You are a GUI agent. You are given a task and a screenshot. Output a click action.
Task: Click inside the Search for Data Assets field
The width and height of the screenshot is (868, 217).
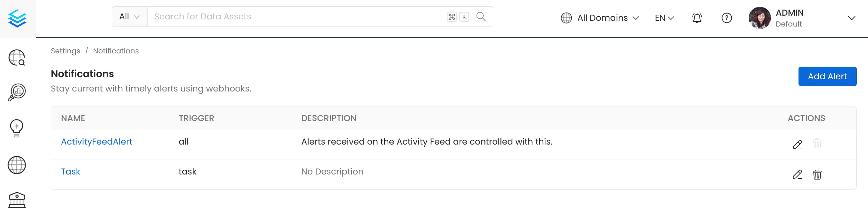238,16
